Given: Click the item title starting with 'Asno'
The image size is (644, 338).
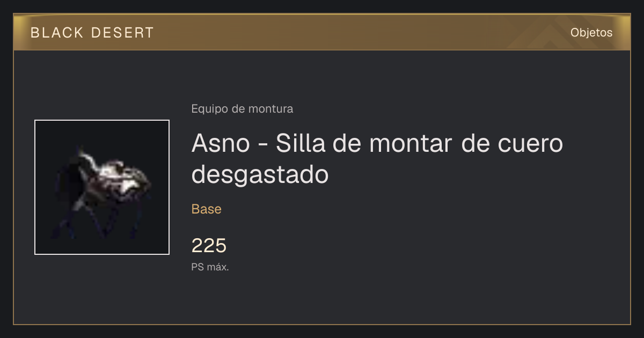Looking at the screenshot, I should [x=377, y=158].
